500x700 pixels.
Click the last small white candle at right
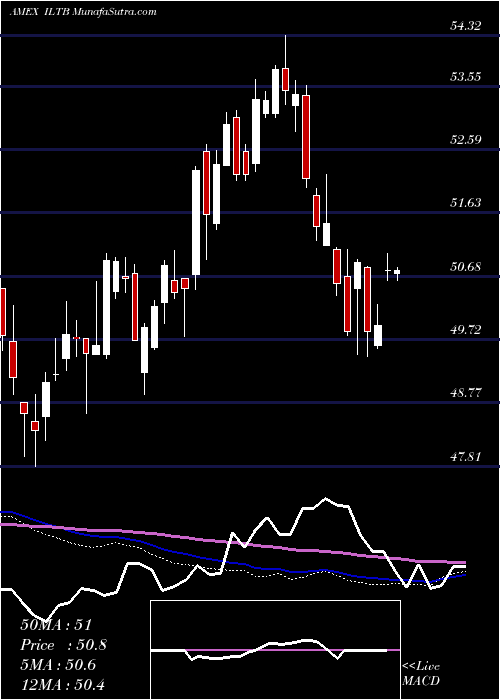(x=397, y=273)
